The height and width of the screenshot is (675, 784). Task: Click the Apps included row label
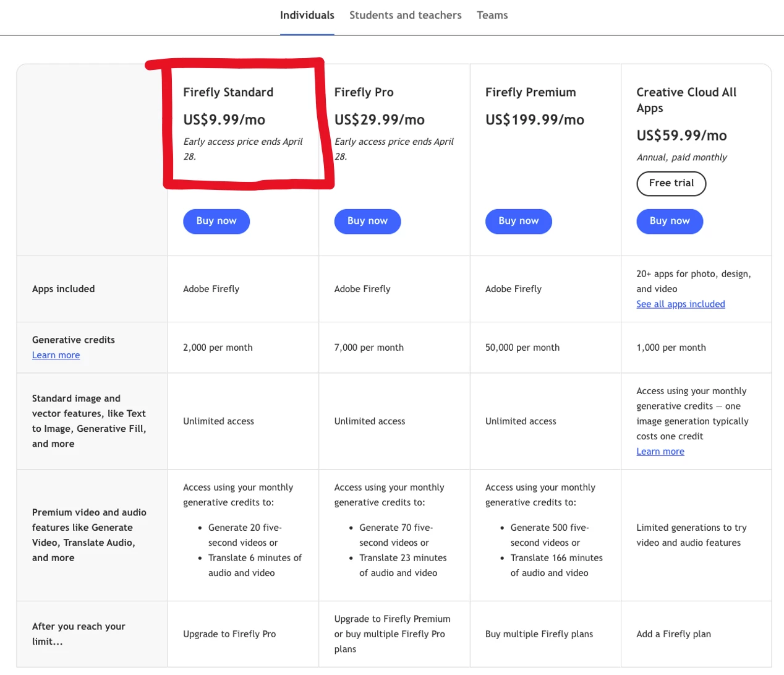tap(63, 289)
